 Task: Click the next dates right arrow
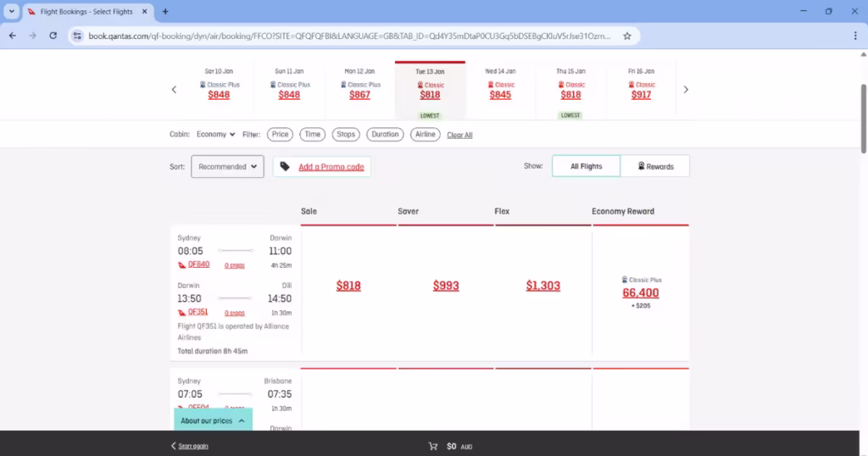click(x=686, y=90)
